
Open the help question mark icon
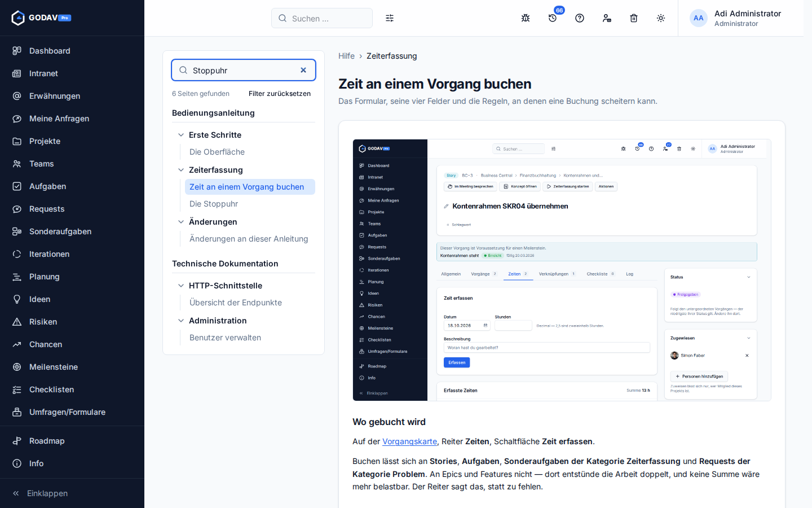580,18
